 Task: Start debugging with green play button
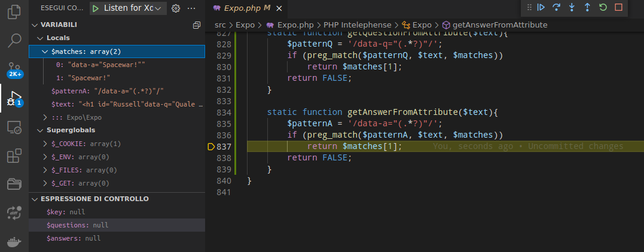pos(95,8)
